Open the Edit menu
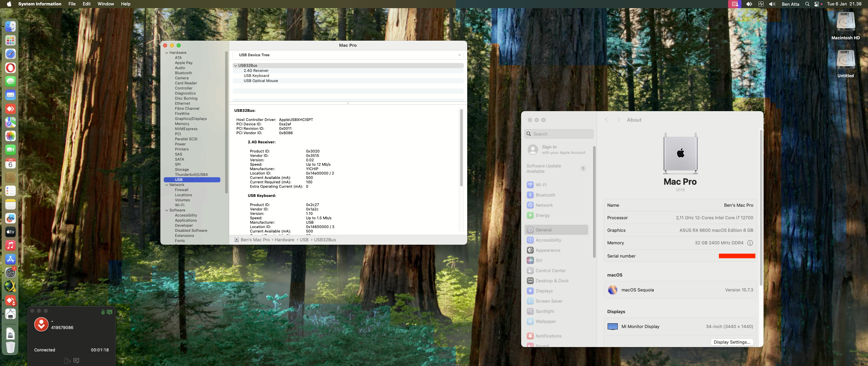Screen dimensions: 868x366 pos(86,4)
